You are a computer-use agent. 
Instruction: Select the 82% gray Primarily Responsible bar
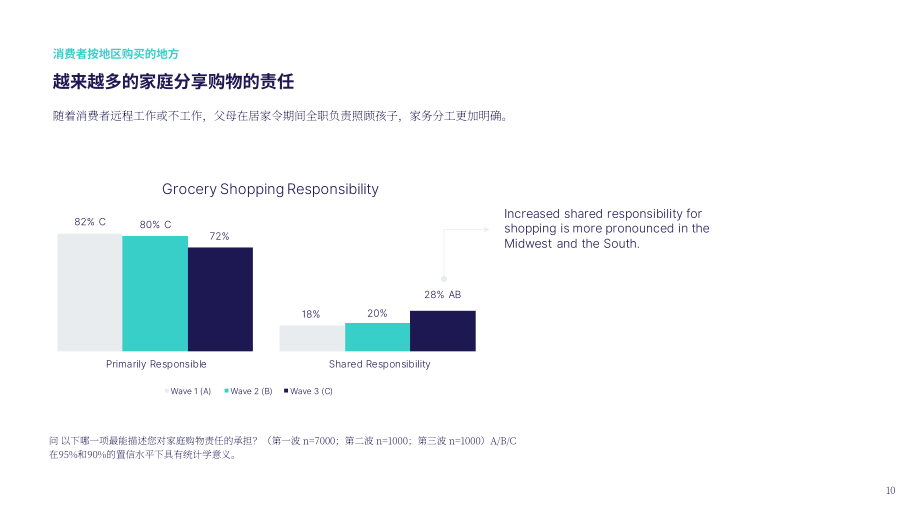tap(90, 292)
